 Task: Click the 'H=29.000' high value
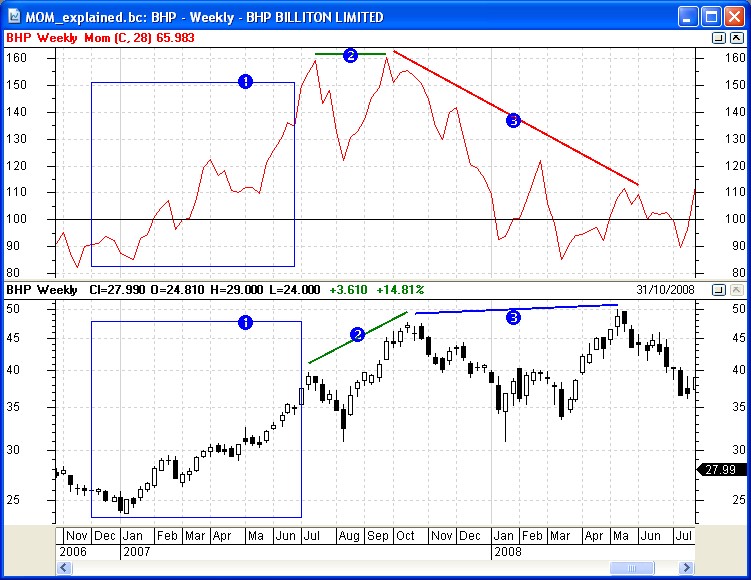pos(237,290)
